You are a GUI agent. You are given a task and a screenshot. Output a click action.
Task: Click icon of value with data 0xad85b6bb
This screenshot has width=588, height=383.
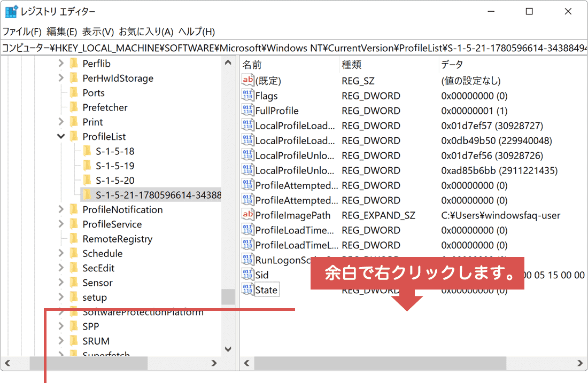(x=248, y=170)
